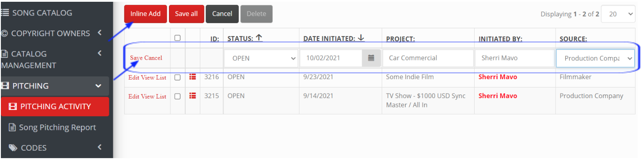Click the Project field containing Car Commercial

pyautogui.click(x=428, y=58)
